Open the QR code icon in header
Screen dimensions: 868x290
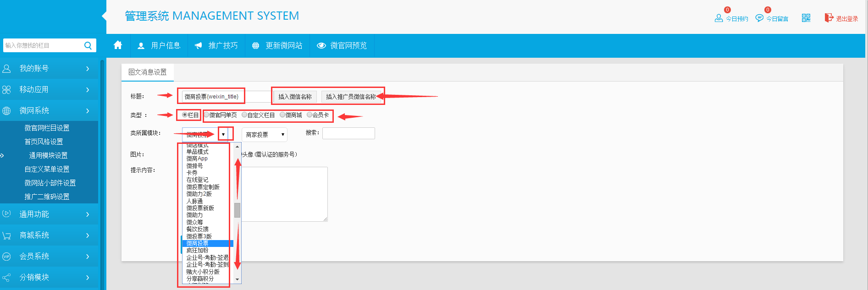pos(806,18)
